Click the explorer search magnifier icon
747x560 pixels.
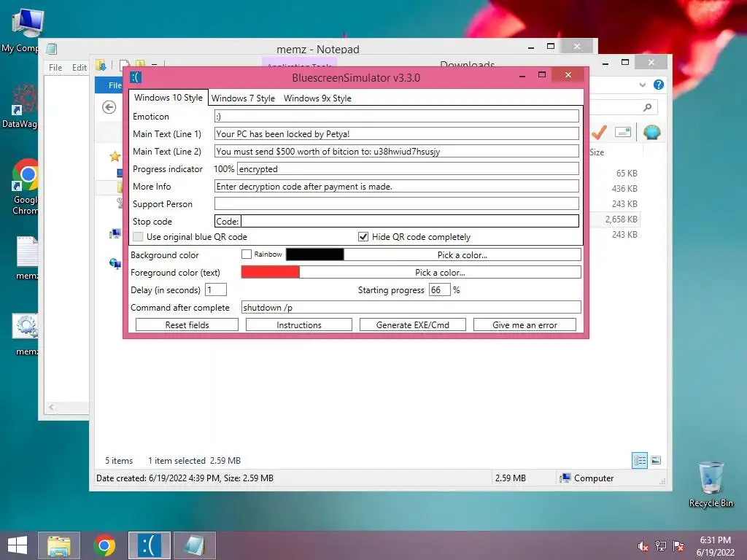coord(647,107)
